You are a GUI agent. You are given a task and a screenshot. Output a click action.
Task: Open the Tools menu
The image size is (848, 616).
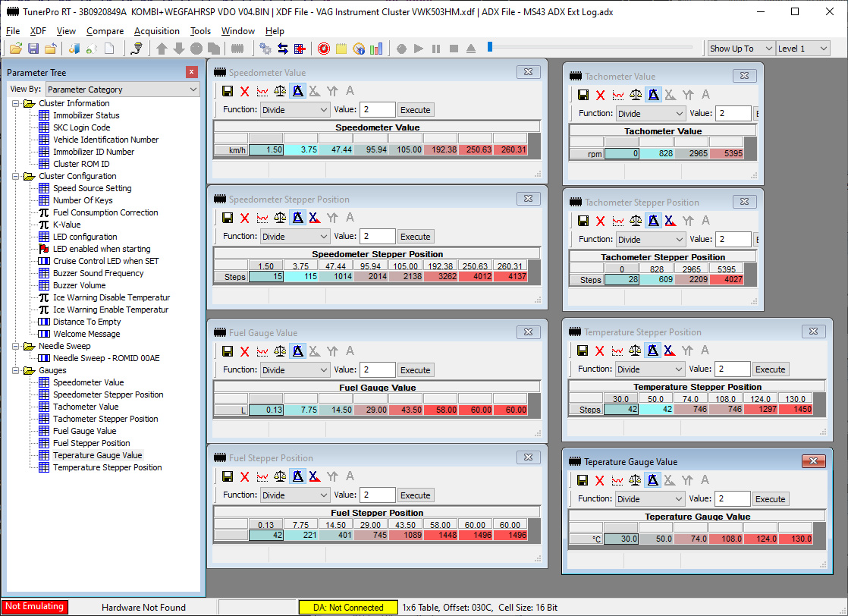coord(201,31)
